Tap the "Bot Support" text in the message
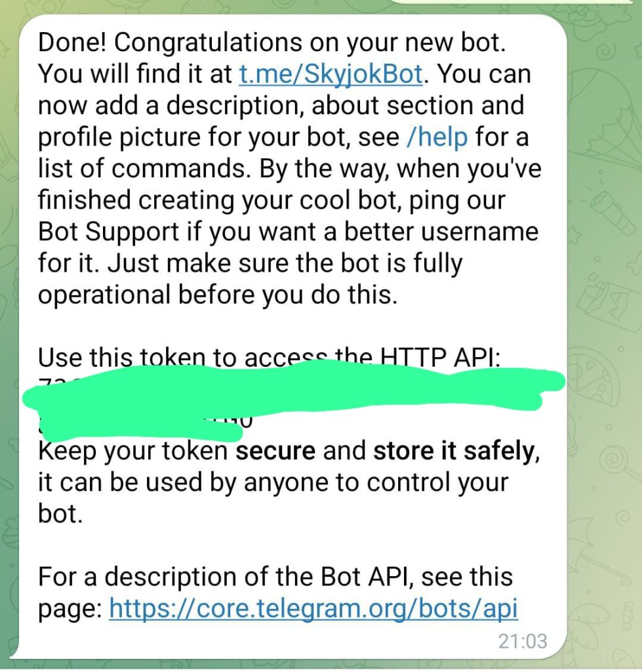Viewport: 642px width, 672px height. click(108, 232)
